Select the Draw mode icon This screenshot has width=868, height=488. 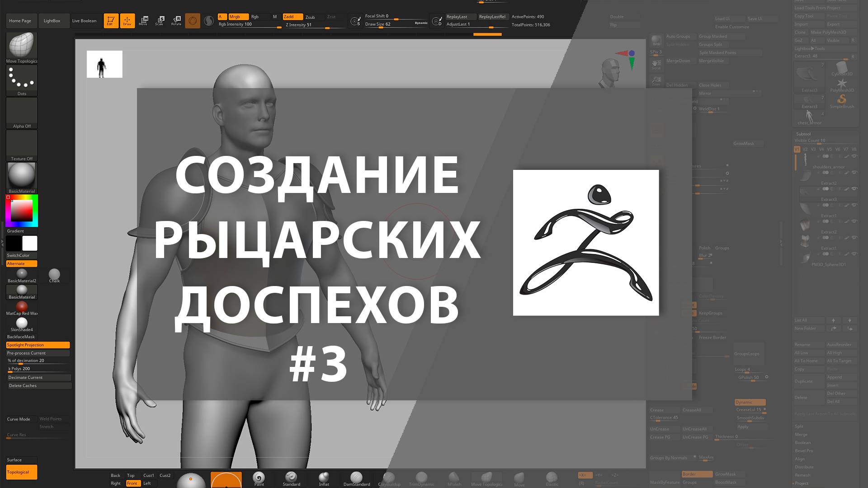coord(127,21)
